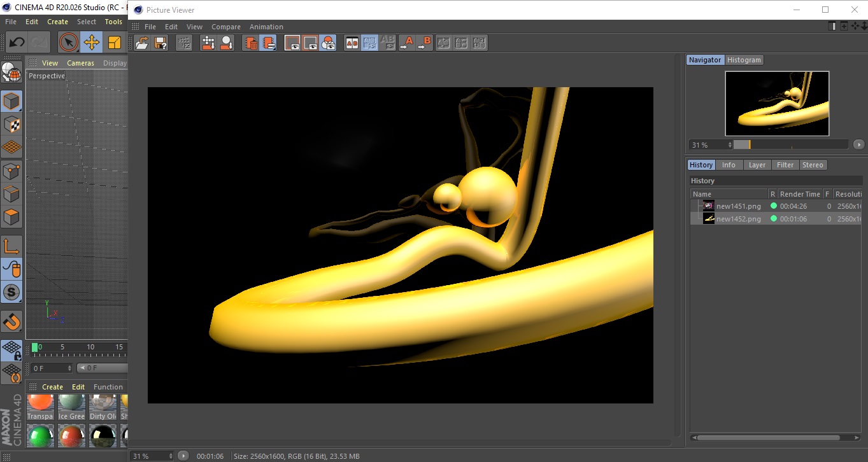Switch to the Histogram tab
Screen dimensions: 868x462
[x=744, y=60]
